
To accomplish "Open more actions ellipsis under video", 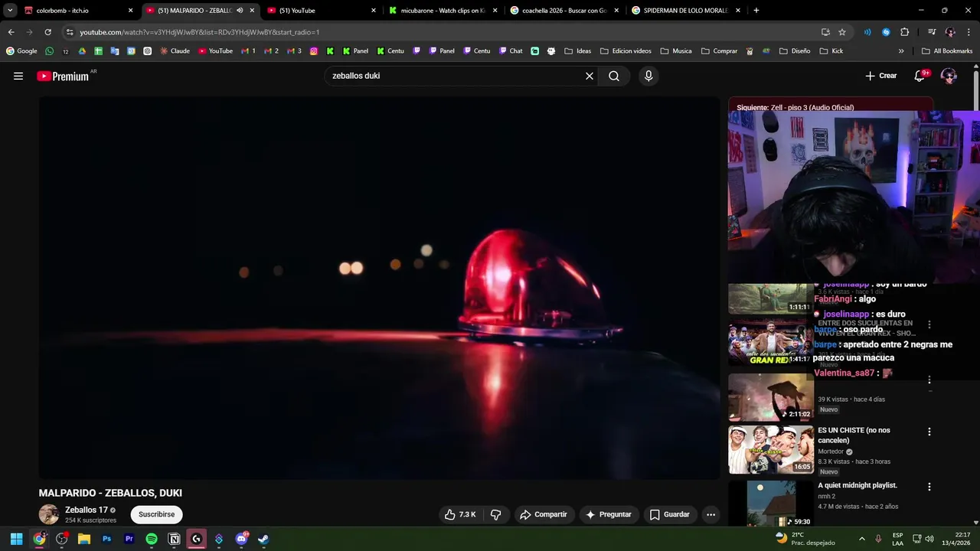I will click(710, 514).
